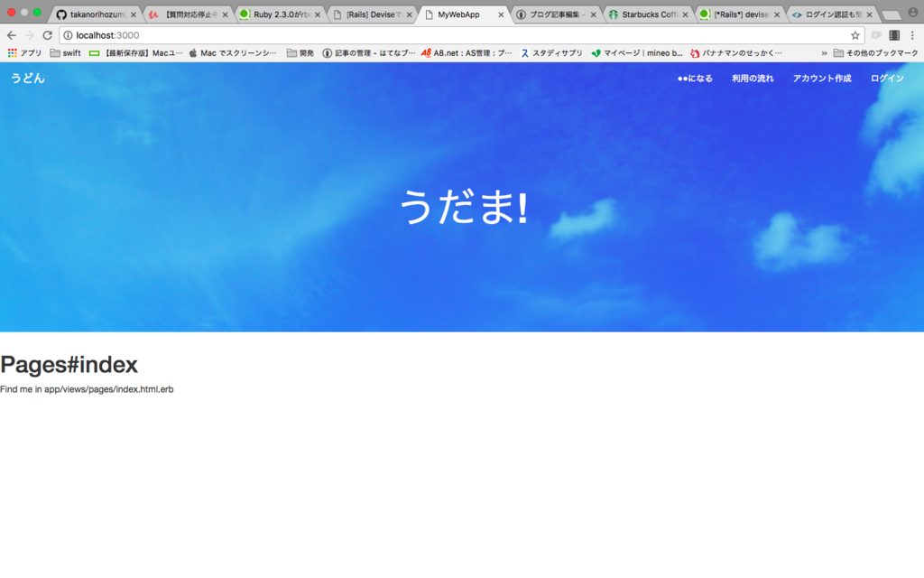Switch to the ログイン認証 tab

(830, 14)
